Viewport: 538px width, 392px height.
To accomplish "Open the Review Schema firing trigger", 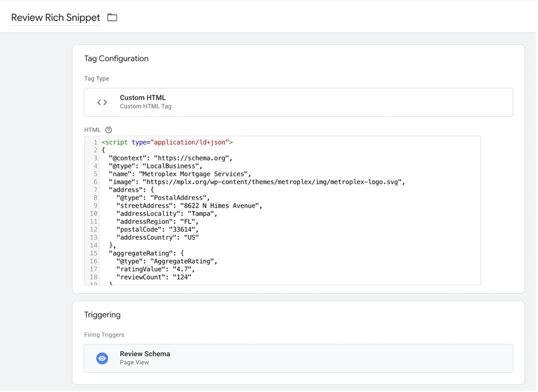I will click(298, 358).
